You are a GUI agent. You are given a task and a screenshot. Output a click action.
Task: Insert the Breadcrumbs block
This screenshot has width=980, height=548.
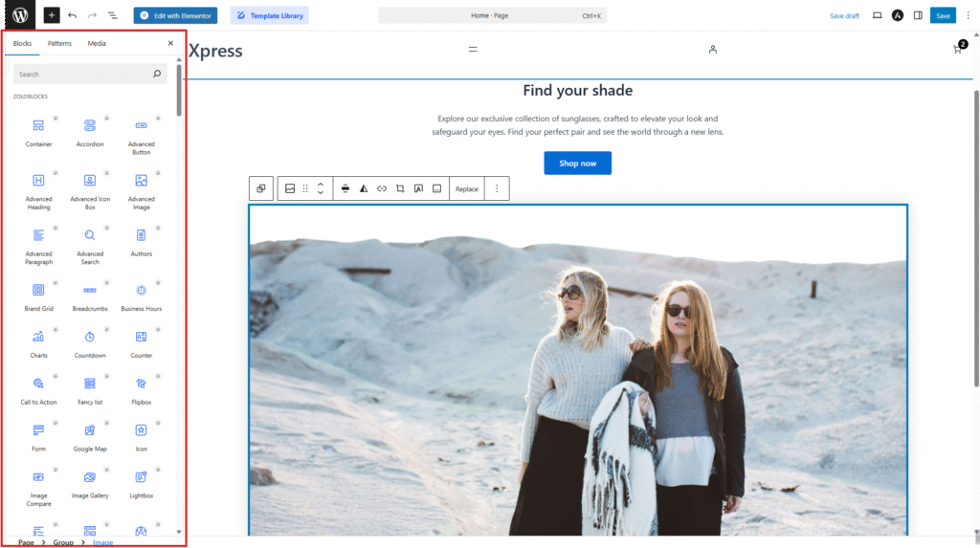pyautogui.click(x=90, y=296)
